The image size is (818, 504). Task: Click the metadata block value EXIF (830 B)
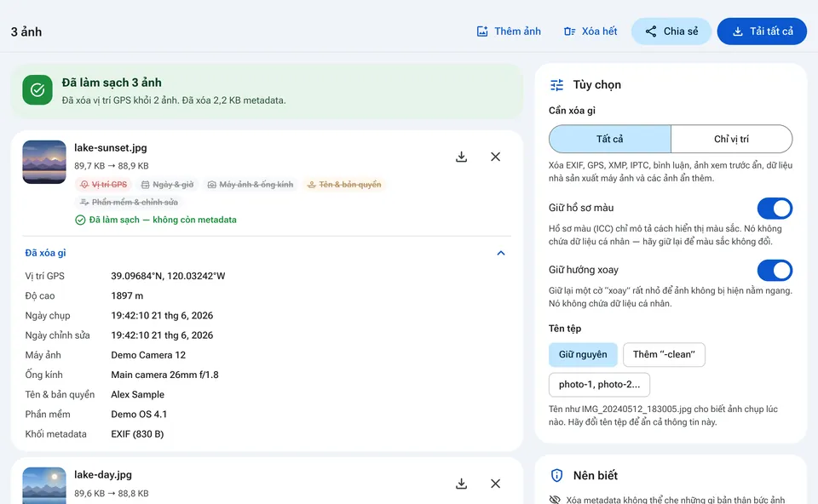pyautogui.click(x=137, y=434)
